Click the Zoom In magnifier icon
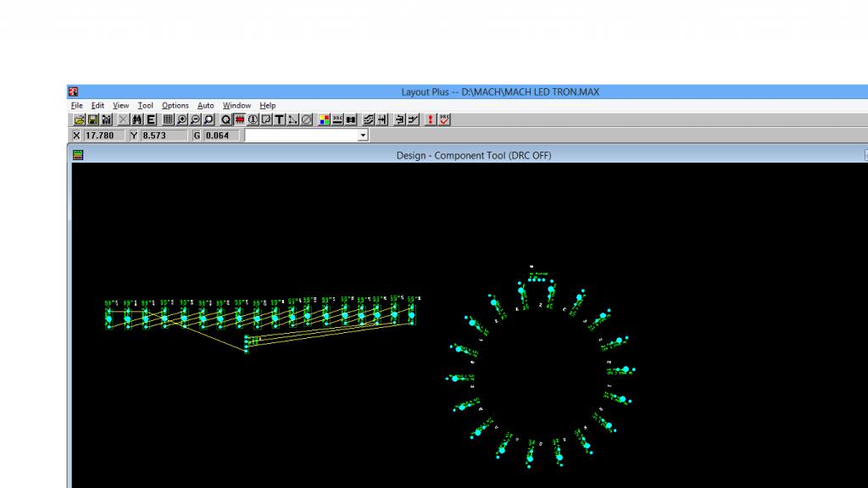The image size is (868, 488). pos(181,119)
